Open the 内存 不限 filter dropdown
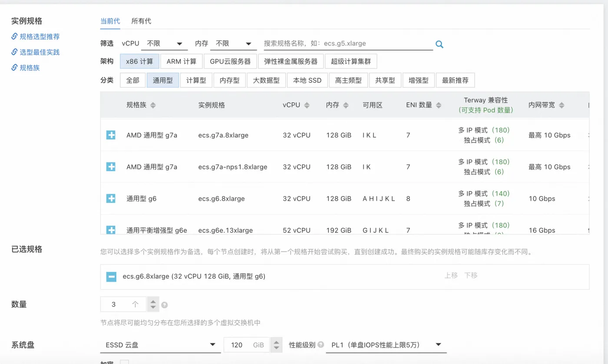This screenshot has height=364, width=608. [235, 43]
